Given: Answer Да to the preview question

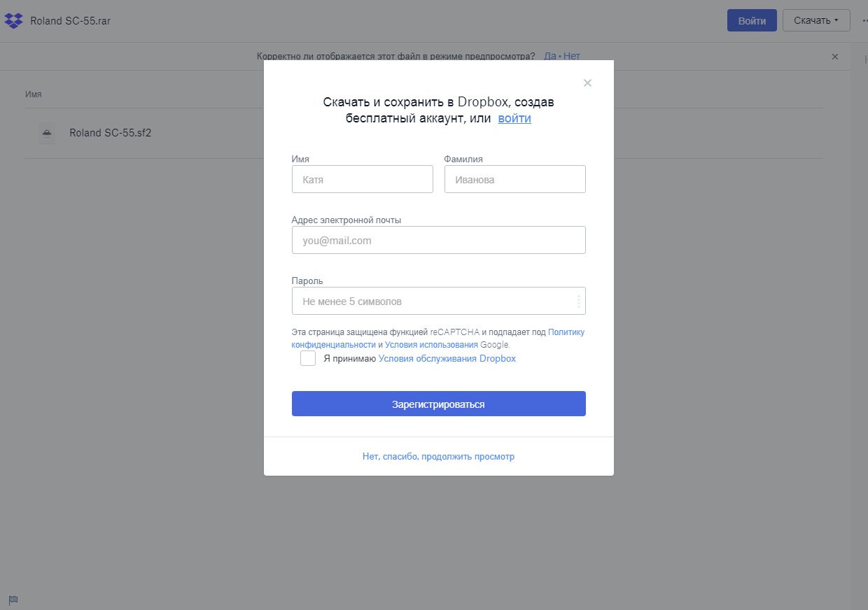Looking at the screenshot, I should [x=549, y=56].
